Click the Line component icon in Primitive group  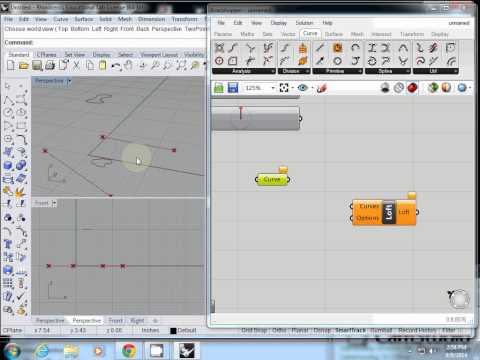[x=320, y=48]
